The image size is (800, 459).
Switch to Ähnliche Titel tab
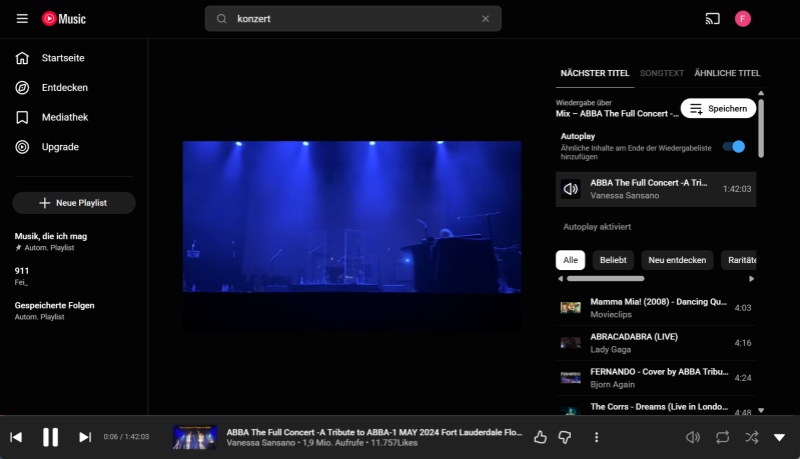[727, 73]
